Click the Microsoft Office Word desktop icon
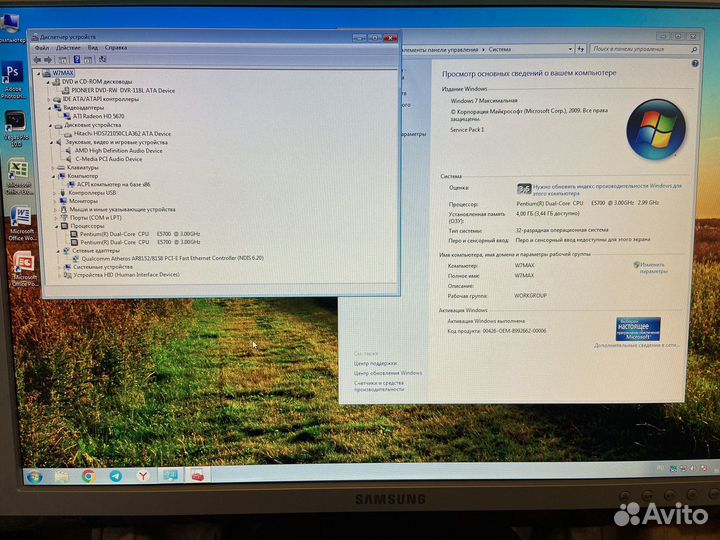This screenshot has width=720, height=540. [x=21, y=224]
